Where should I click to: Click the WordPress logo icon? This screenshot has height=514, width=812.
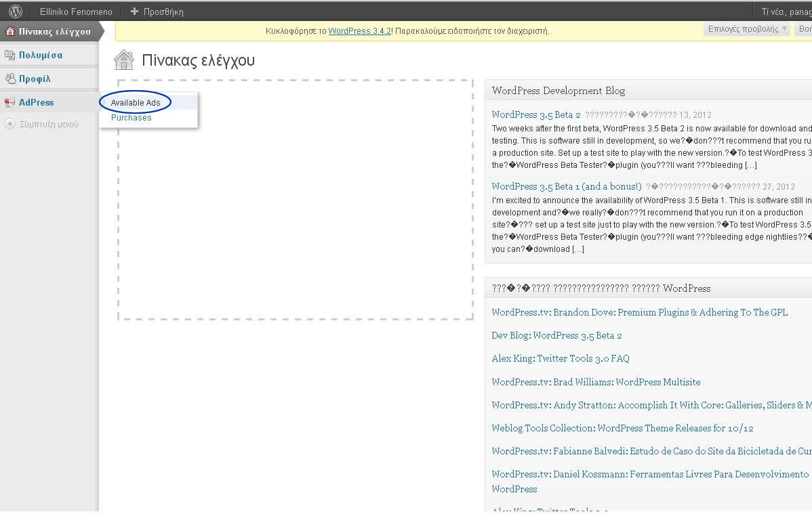tap(15, 12)
